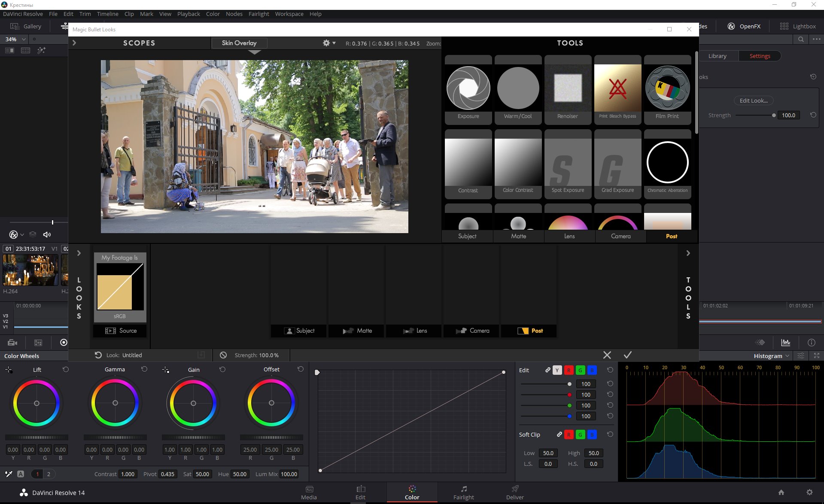Click the Contrast value field
This screenshot has height=504, width=824.
click(128, 474)
